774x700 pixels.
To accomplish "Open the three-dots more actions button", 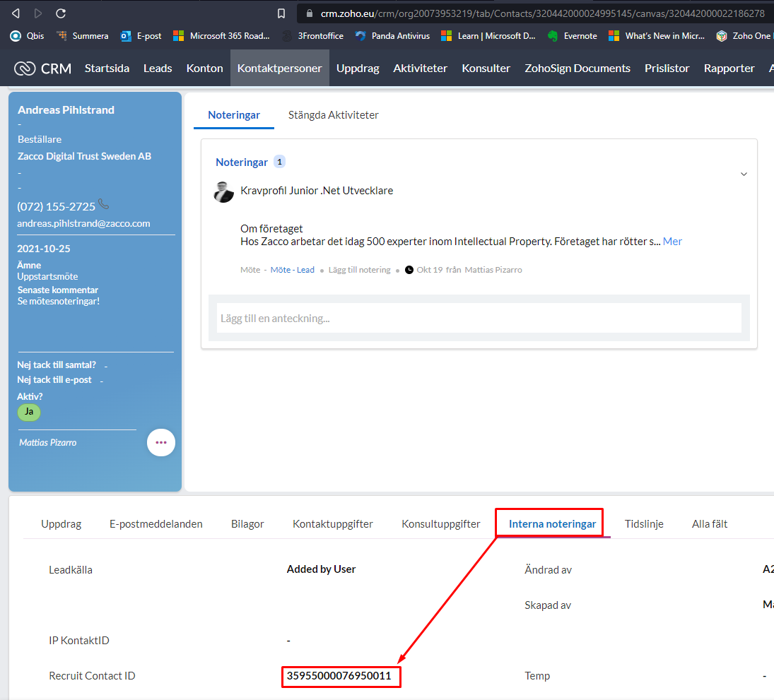I will [160, 442].
